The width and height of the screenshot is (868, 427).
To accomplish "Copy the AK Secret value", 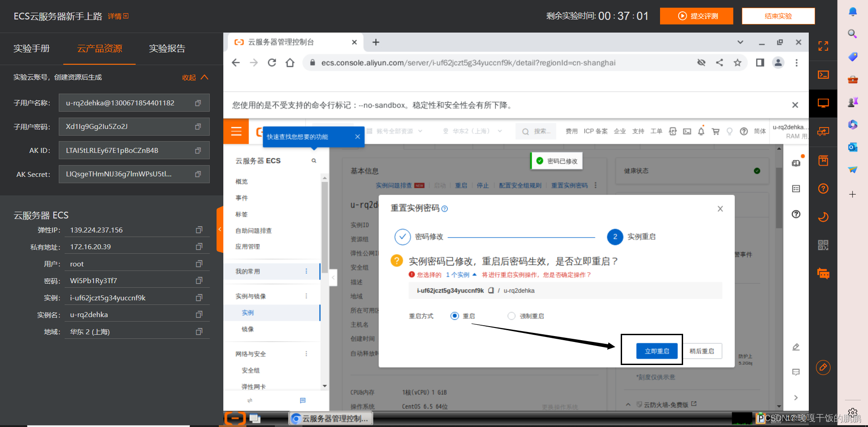I will [x=198, y=174].
